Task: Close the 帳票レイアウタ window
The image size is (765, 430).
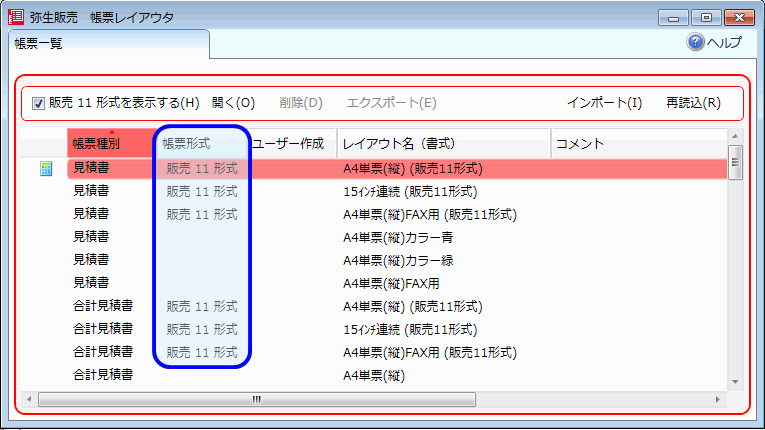Action: pos(740,18)
